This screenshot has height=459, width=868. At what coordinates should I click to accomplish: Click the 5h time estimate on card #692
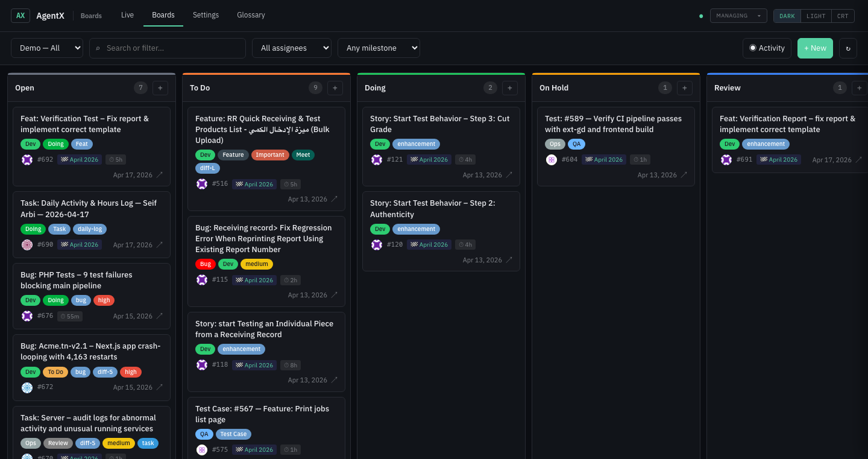[x=116, y=160]
